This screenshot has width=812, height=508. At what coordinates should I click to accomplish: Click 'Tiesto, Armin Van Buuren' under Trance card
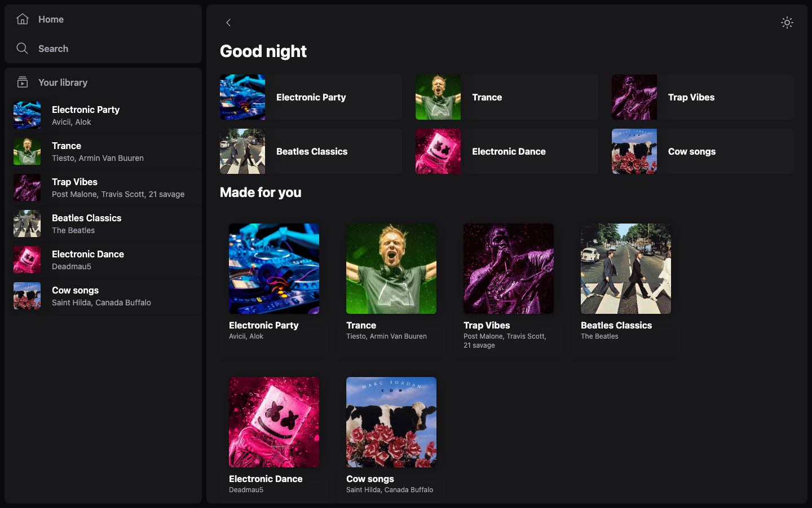click(386, 336)
